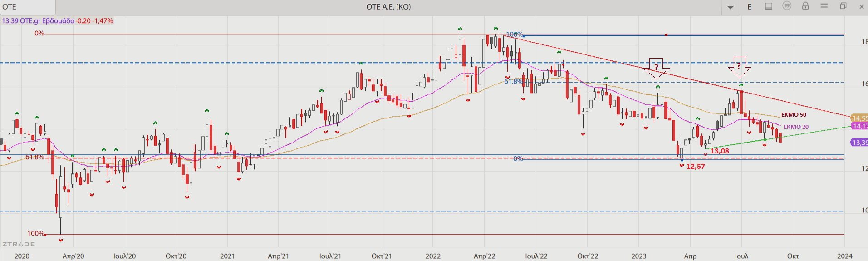Select the blue 61.8% Fibonacci label

point(513,82)
